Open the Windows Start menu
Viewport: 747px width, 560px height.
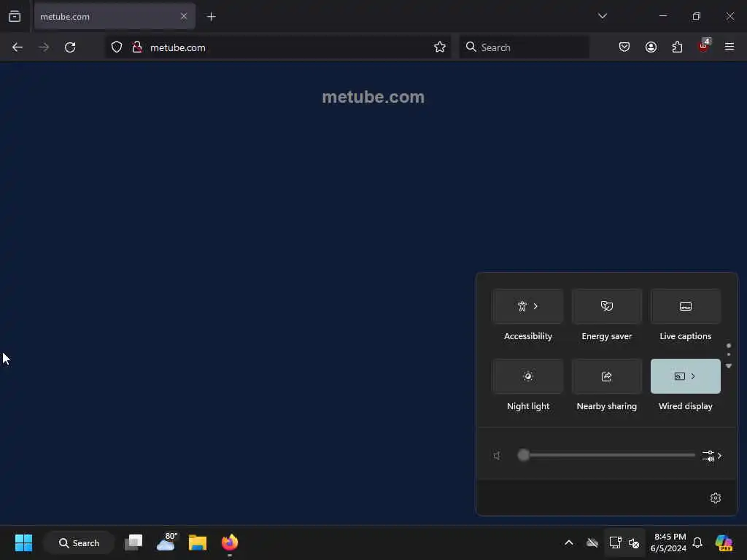pos(23,542)
